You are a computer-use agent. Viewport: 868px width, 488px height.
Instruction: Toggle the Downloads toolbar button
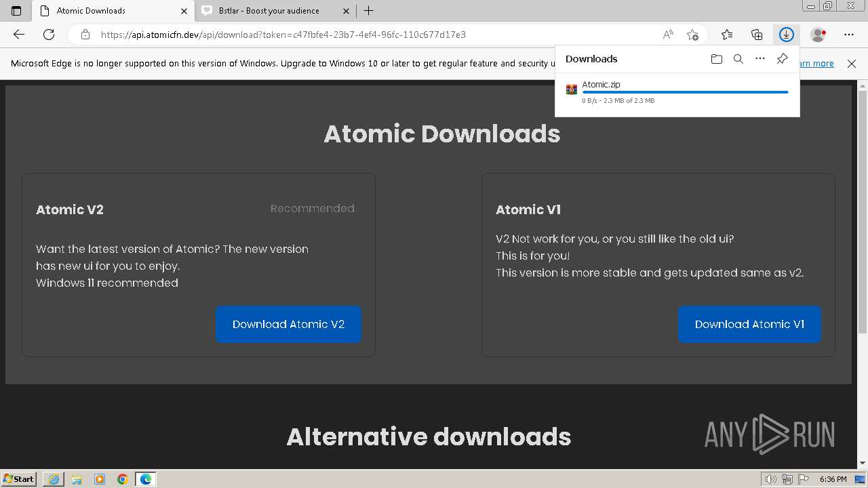pos(786,35)
